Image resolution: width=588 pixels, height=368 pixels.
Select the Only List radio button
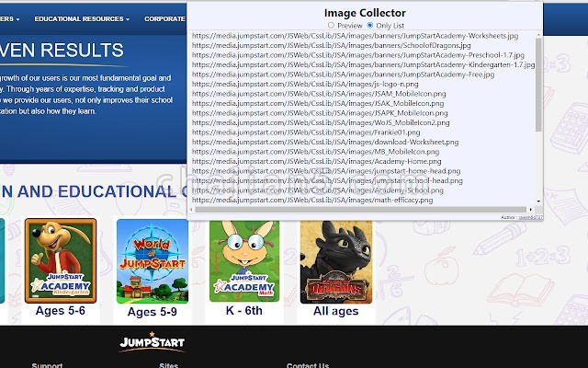pos(370,25)
